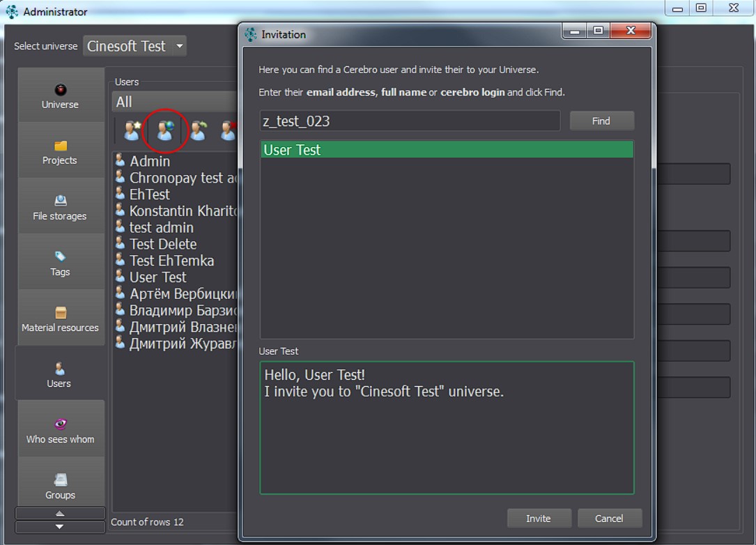Screen dimensions: 756x545
Task: Move the sidebar down with the arrow button
Action: click(60, 527)
